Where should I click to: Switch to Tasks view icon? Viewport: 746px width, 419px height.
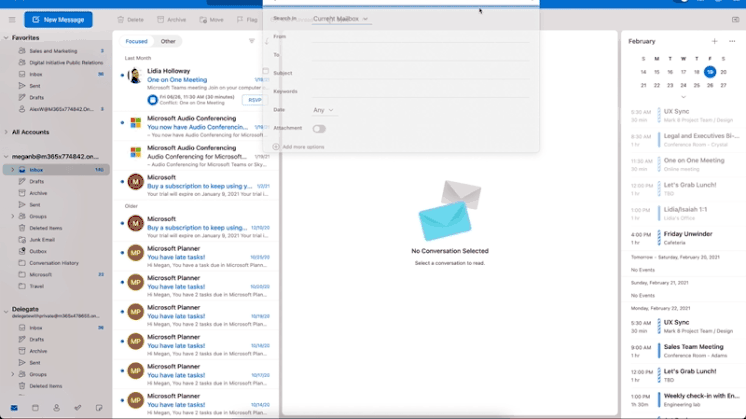(78, 408)
